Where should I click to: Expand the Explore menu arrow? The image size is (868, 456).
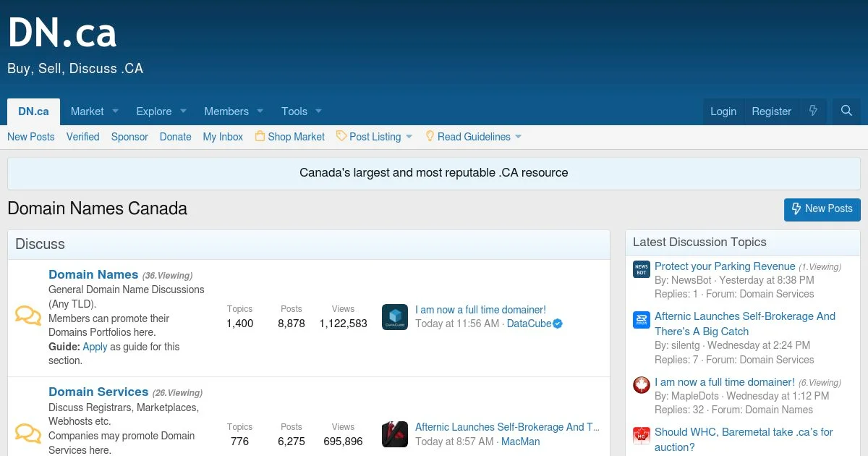pyautogui.click(x=183, y=111)
